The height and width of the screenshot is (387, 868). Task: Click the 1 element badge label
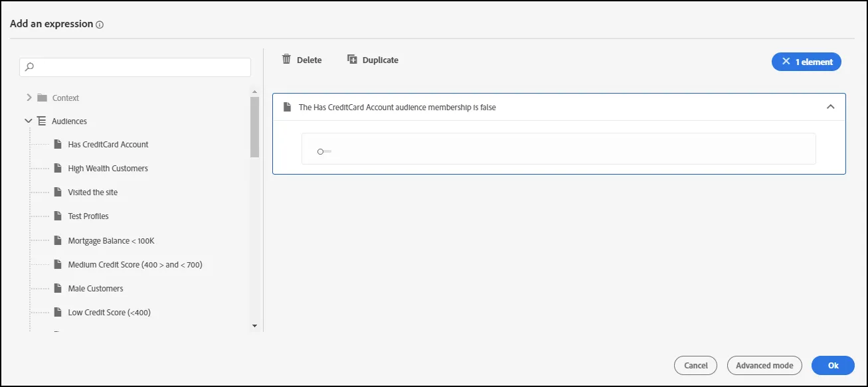click(814, 62)
